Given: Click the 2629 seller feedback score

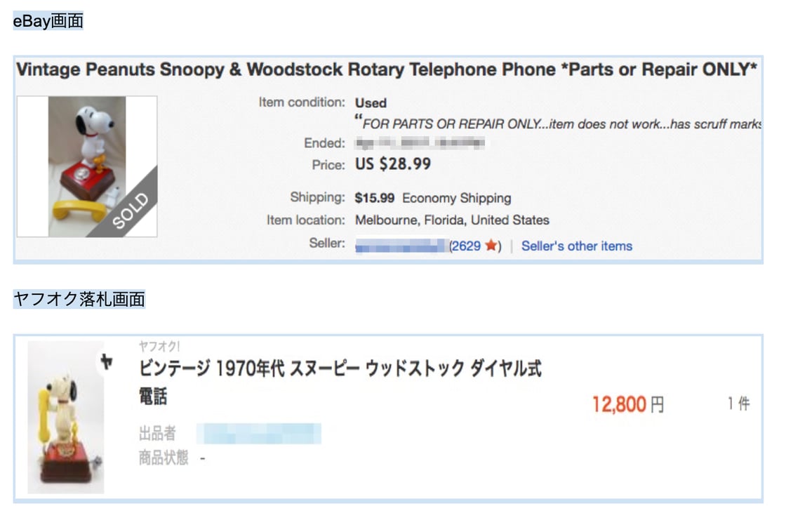Looking at the screenshot, I should [467, 246].
